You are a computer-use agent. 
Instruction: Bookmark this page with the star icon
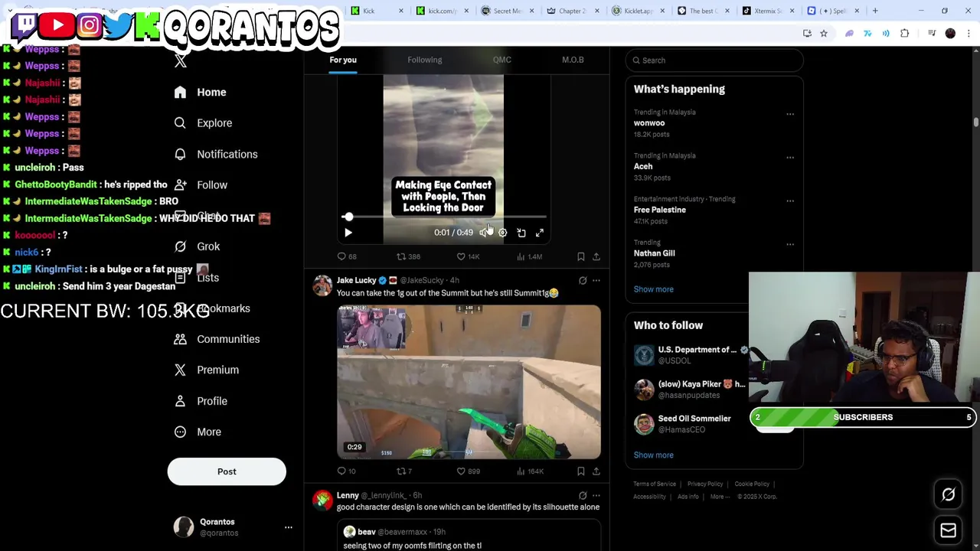tap(824, 33)
